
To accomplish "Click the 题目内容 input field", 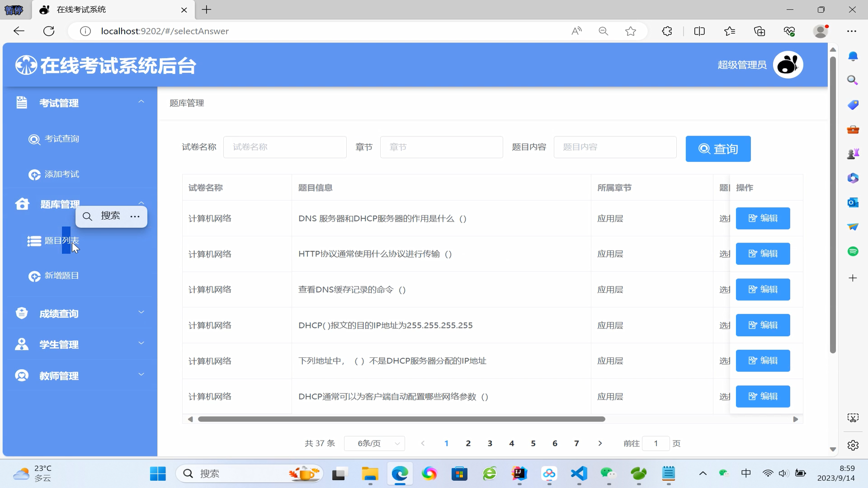I will point(615,147).
